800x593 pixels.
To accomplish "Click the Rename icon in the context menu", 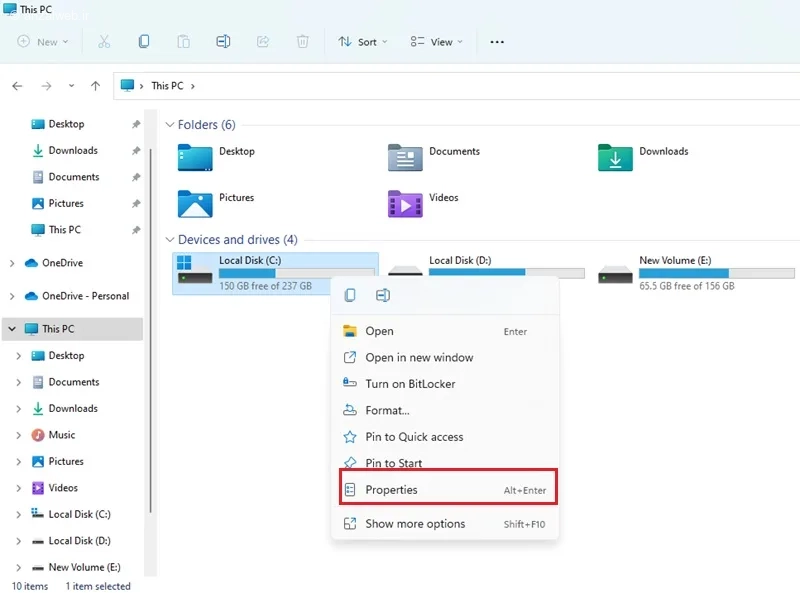I will pyautogui.click(x=381, y=295).
